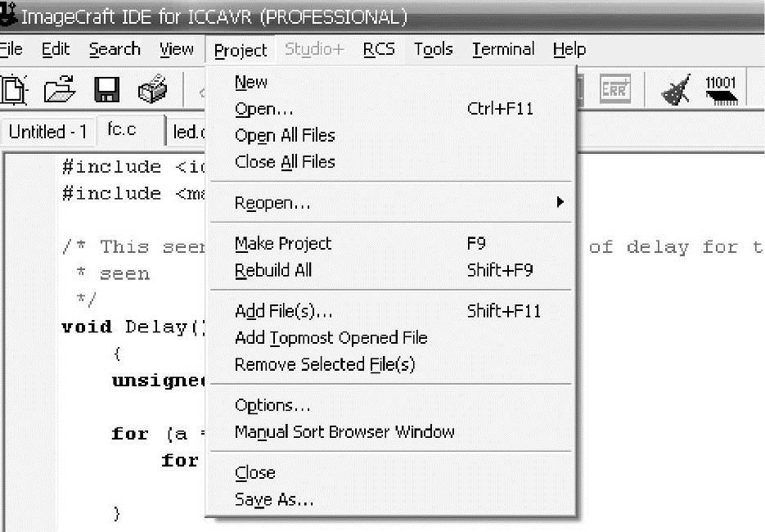765x532 pixels.
Task: Select Make Project from the menu
Action: 283,244
